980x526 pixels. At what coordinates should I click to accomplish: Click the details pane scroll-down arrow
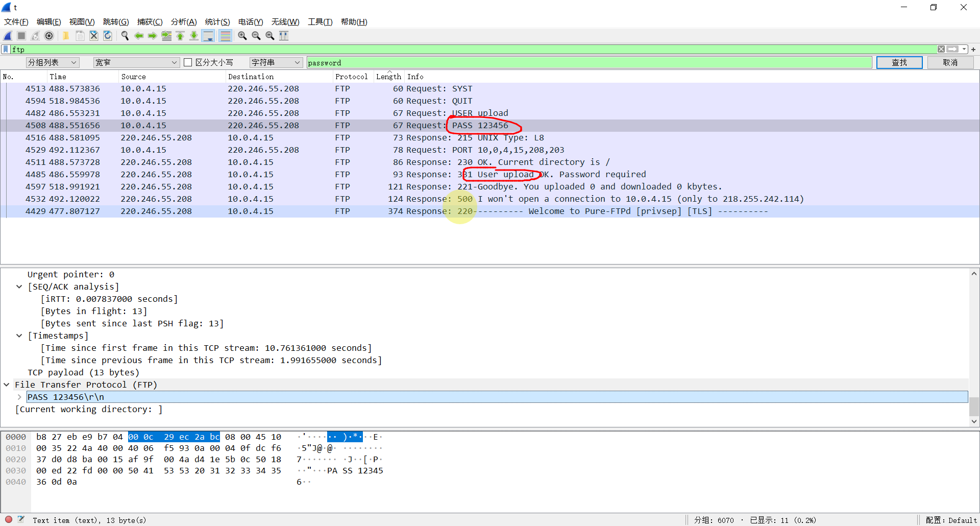coord(974,421)
